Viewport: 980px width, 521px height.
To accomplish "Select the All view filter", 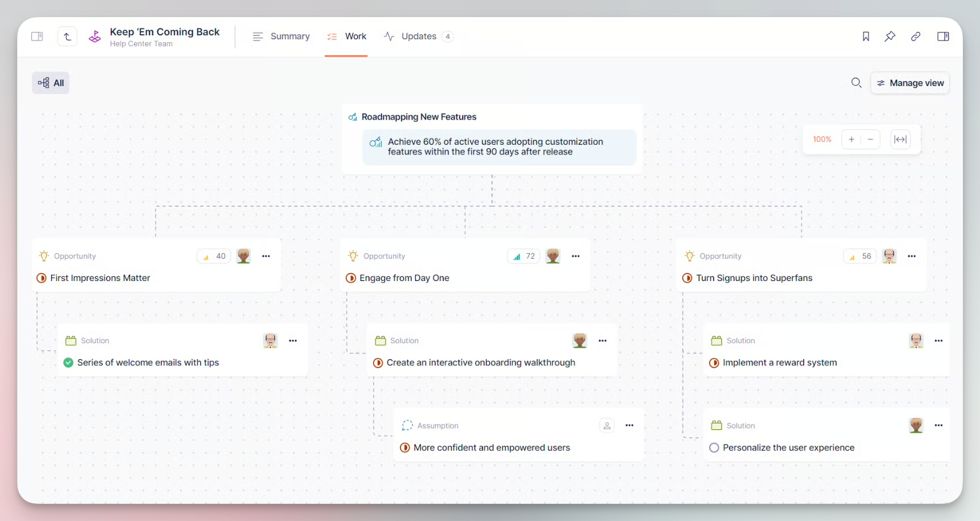I will (x=51, y=83).
